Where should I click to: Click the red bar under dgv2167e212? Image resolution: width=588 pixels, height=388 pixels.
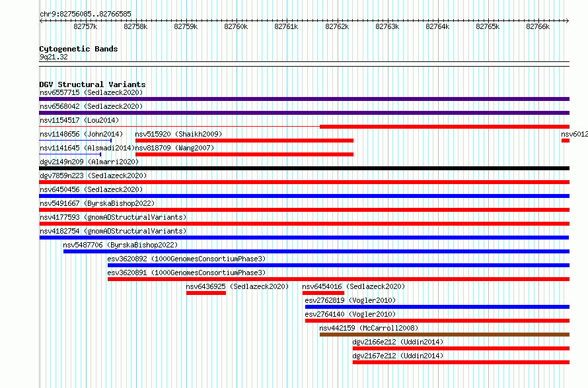[x=461, y=362]
